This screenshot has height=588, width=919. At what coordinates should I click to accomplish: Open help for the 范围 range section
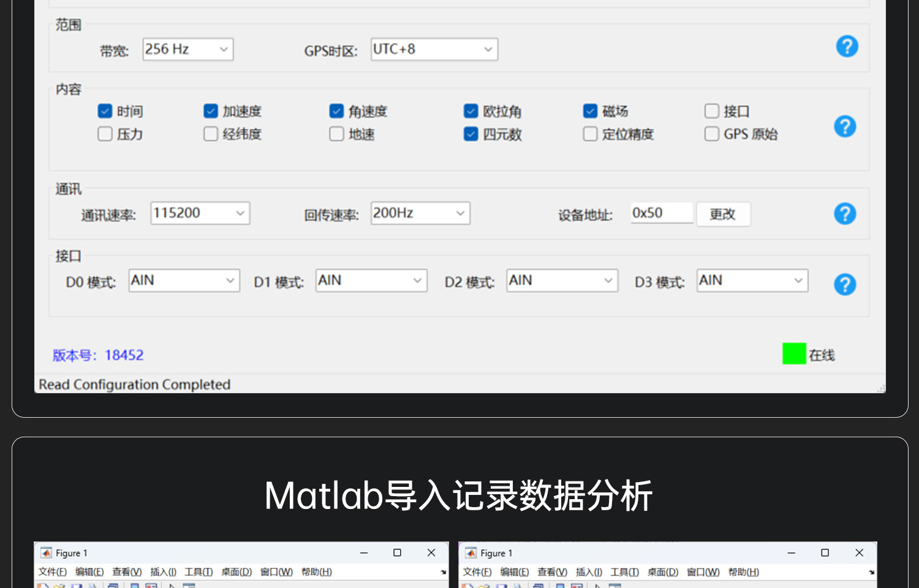tap(847, 46)
